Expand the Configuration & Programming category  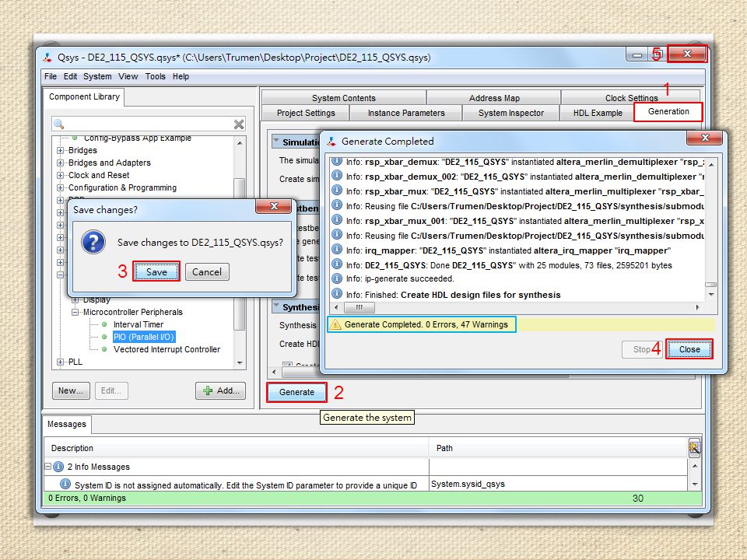coord(61,187)
